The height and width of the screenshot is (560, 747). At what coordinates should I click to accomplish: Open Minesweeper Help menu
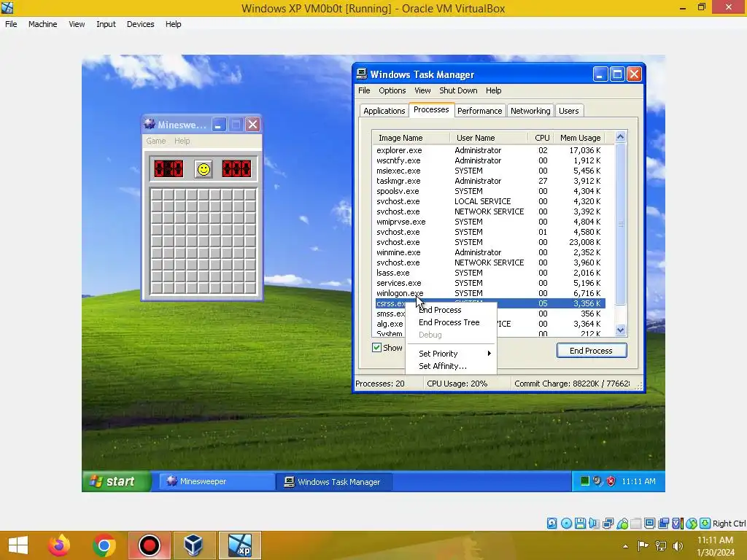pos(182,141)
